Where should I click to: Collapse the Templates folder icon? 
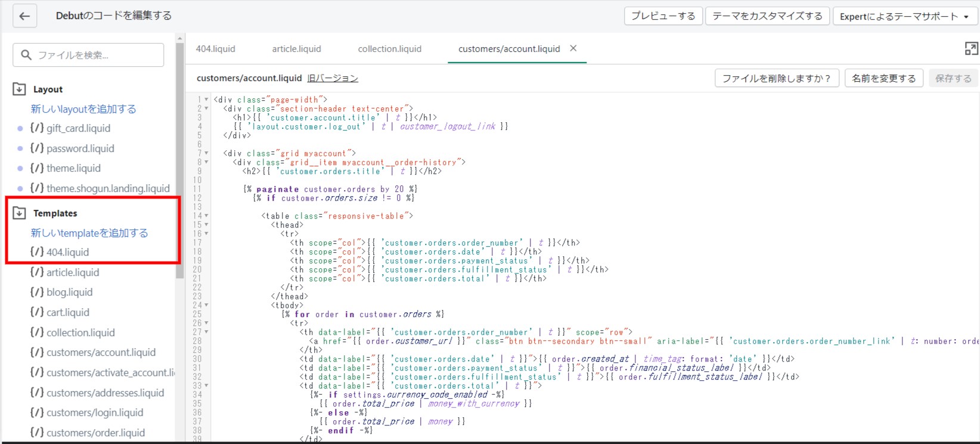click(x=19, y=213)
